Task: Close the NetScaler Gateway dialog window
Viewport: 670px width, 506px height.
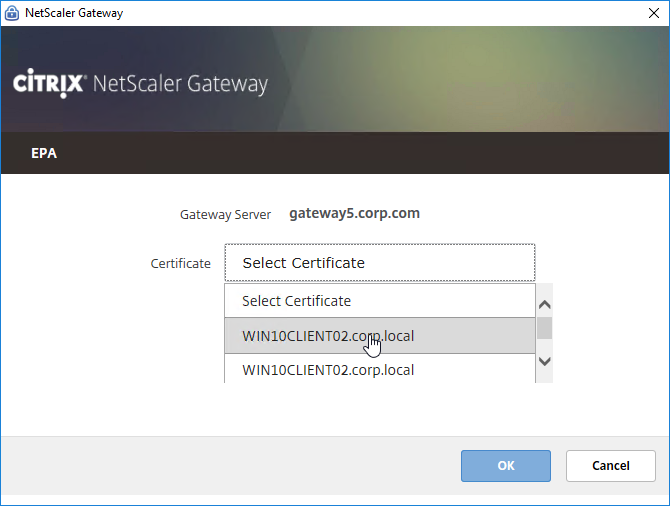Action: (x=654, y=13)
